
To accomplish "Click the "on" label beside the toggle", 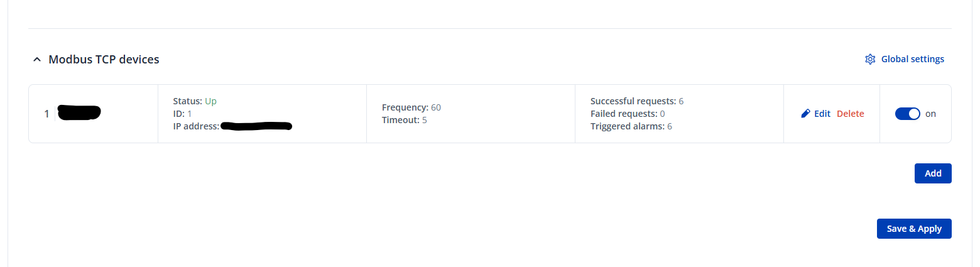I will pos(930,114).
